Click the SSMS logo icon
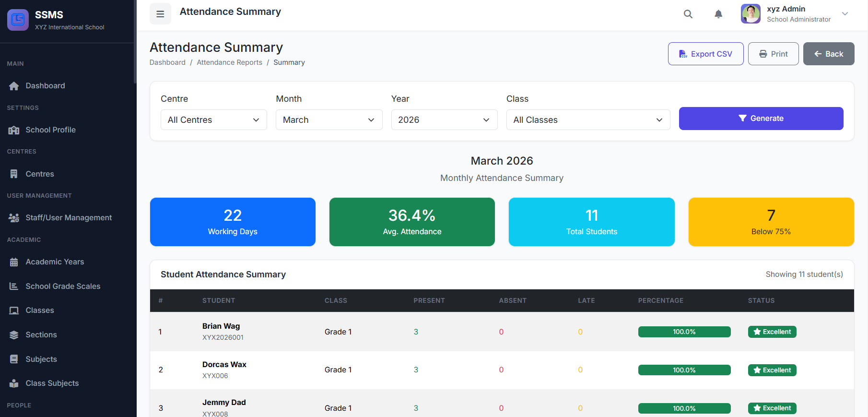This screenshot has width=868, height=417. (18, 20)
